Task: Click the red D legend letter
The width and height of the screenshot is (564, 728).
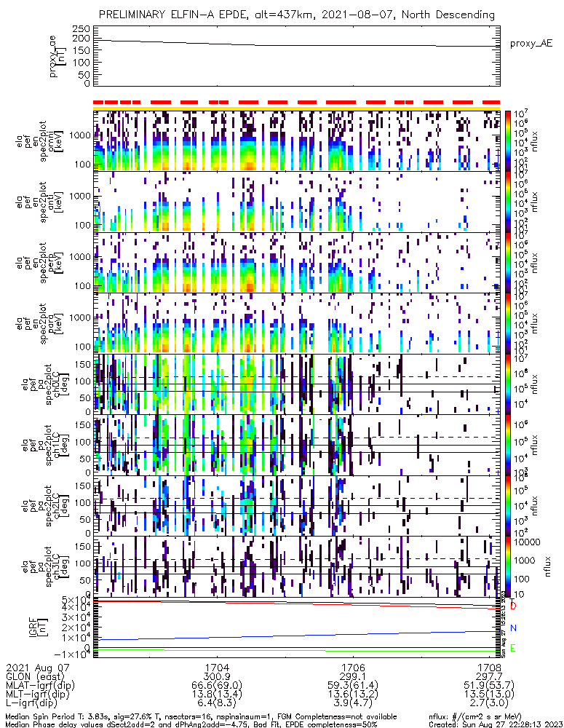Action: click(513, 606)
